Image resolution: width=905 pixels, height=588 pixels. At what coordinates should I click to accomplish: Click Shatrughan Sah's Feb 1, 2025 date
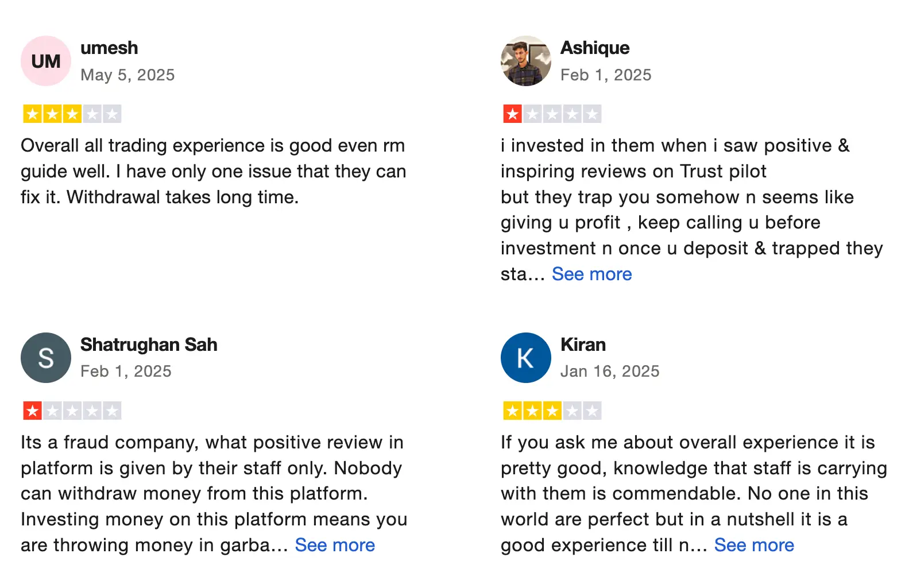[126, 372]
